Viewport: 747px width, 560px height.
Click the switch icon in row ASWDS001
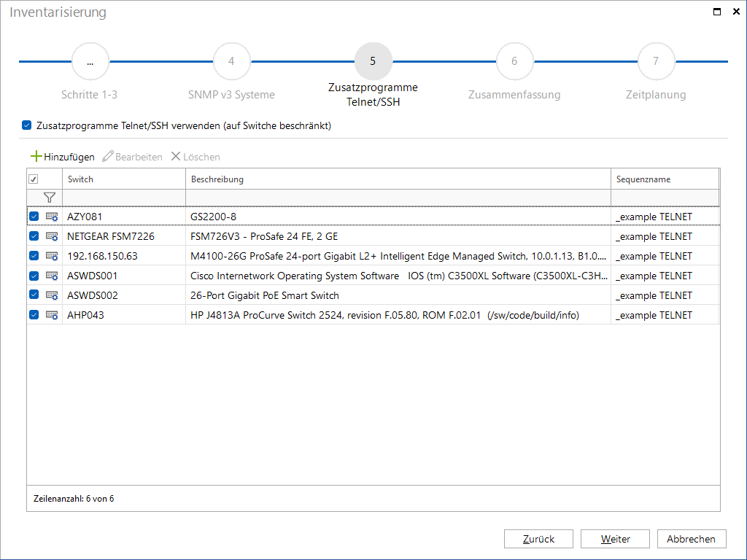52,276
